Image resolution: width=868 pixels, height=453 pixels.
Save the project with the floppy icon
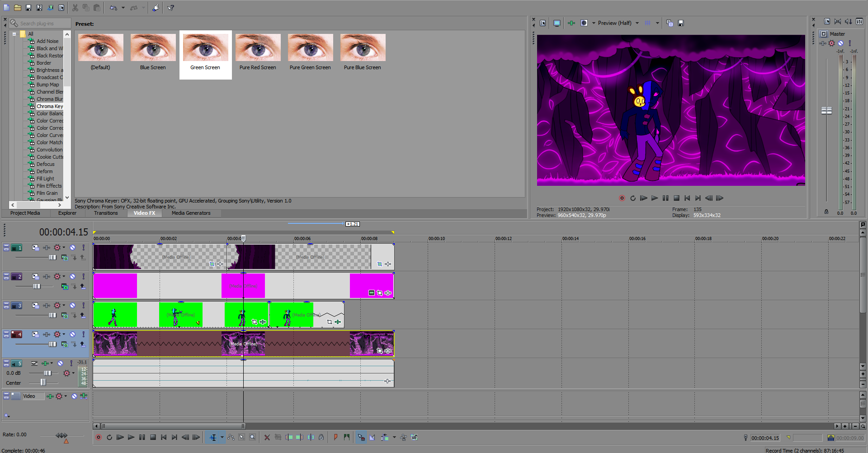point(28,8)
